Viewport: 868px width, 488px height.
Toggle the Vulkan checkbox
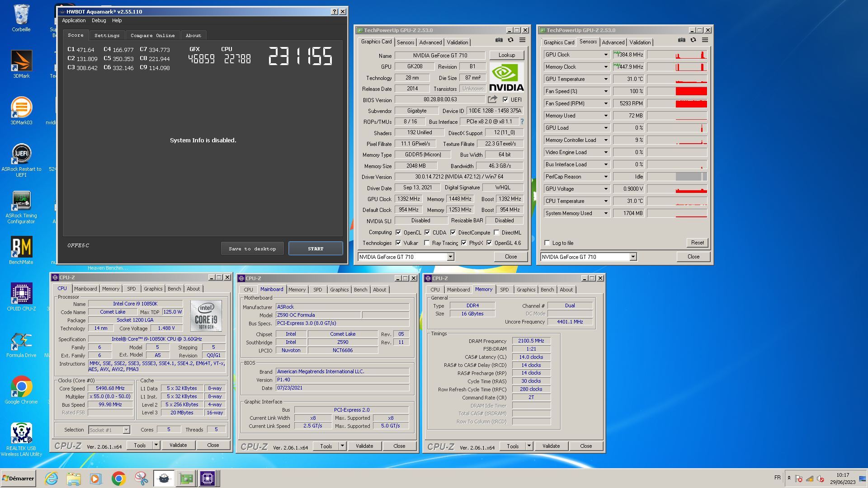coord(398,243)
